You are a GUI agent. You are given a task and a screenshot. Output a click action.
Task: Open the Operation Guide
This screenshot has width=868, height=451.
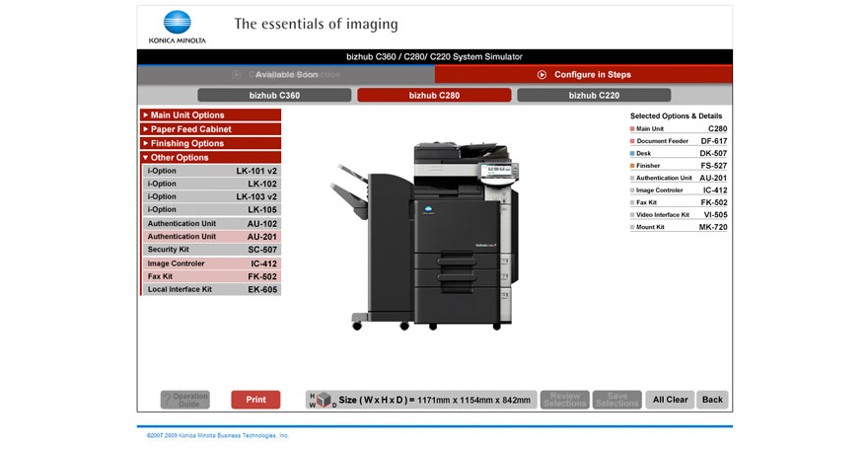[x=184, y=400]
